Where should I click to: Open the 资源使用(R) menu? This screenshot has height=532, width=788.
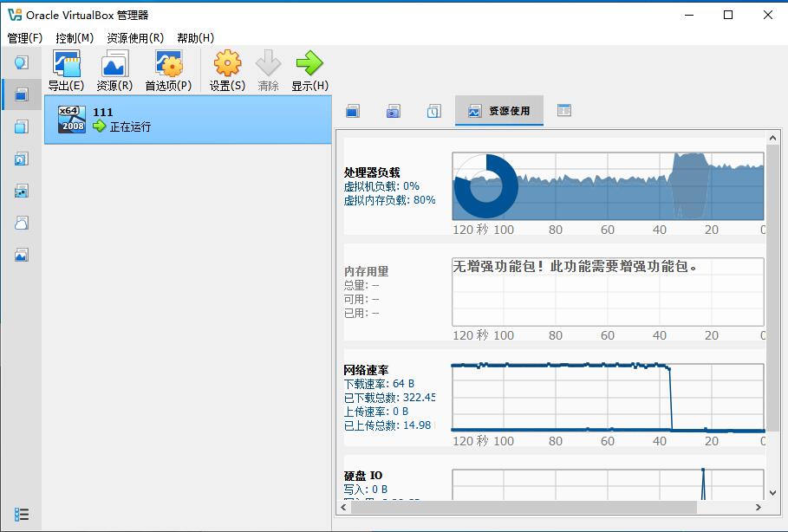(x=135, y=38)
